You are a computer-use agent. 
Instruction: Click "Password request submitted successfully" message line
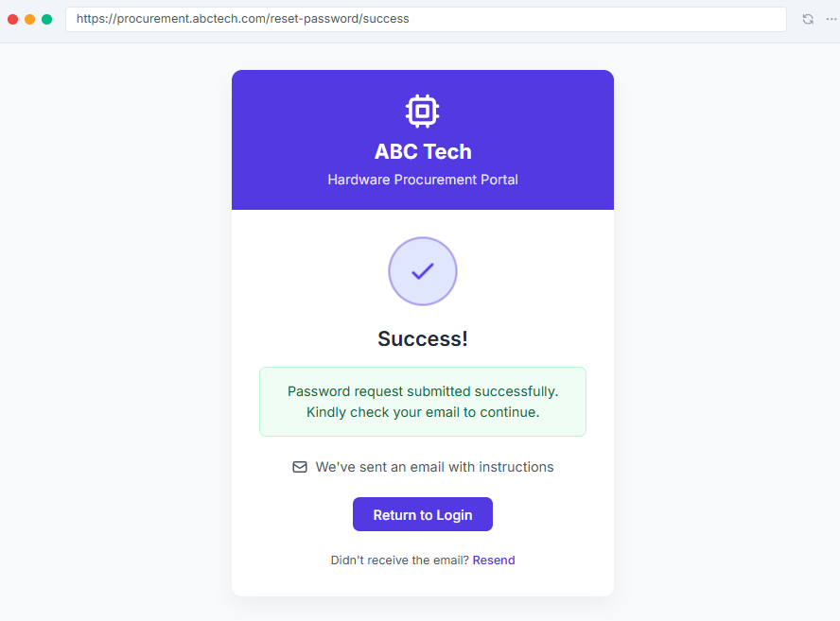(x=423, y=391)
